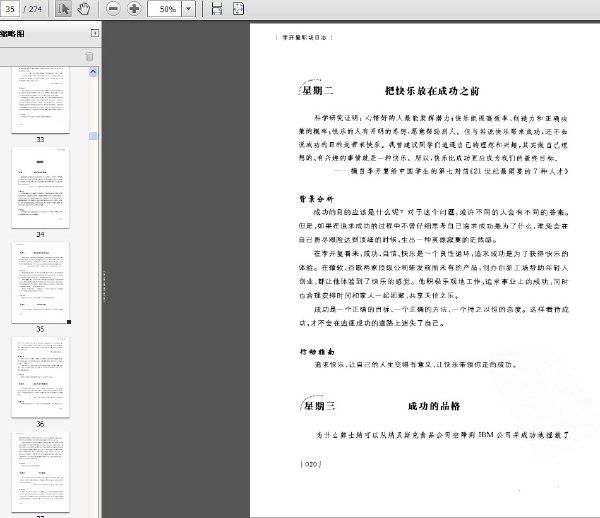Delete page using trash can icon
The width and height of the screenshot is (600, 518).
coord(89,57)
